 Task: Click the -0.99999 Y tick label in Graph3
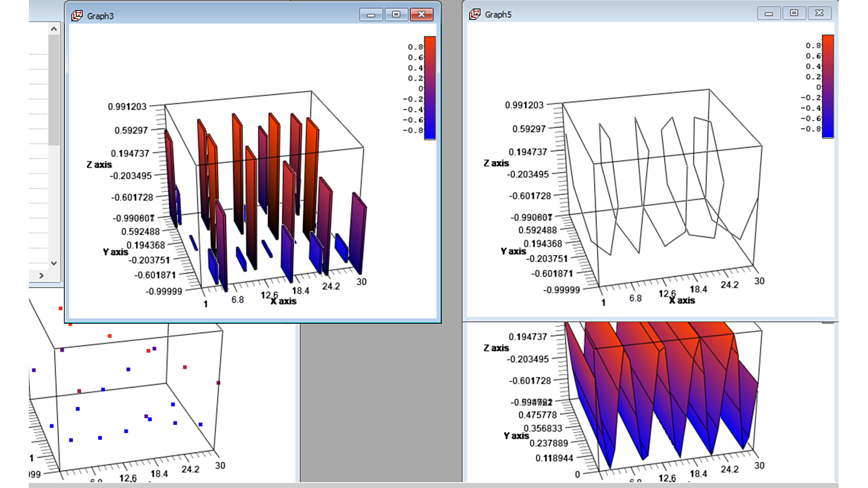click(x=164, y=291)
